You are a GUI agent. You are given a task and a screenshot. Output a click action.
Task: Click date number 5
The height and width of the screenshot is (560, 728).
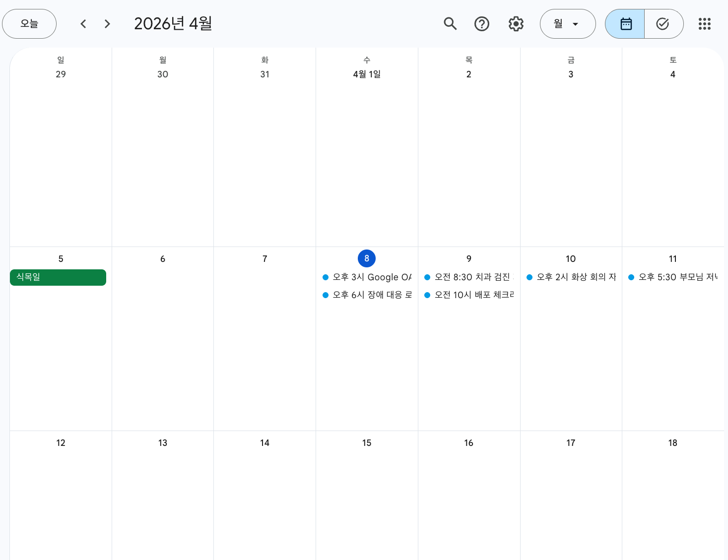click(61, 259)
